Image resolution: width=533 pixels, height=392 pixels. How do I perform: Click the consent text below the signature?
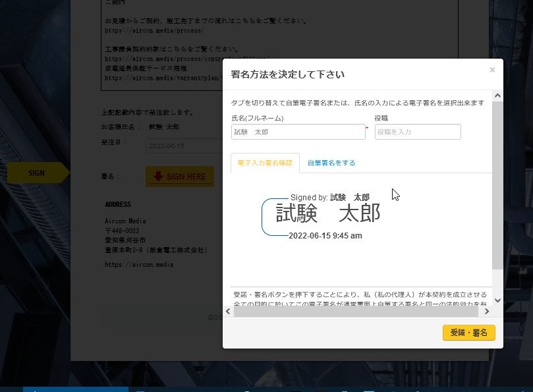[x=360, y=294]
